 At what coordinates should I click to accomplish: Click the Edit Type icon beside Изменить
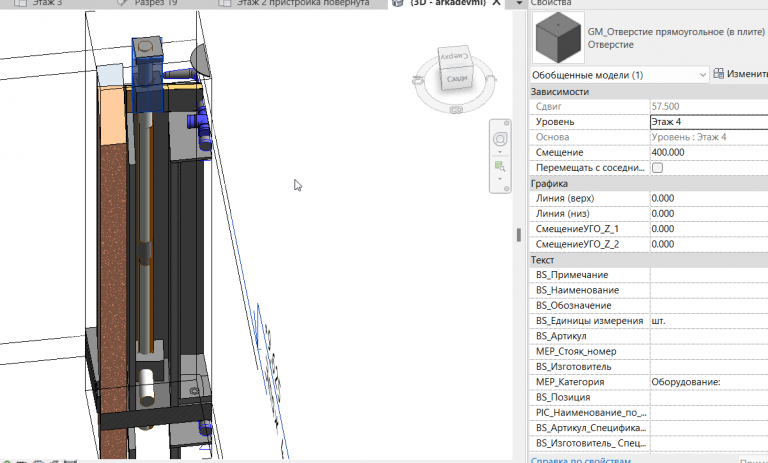(x=718, y=74)
